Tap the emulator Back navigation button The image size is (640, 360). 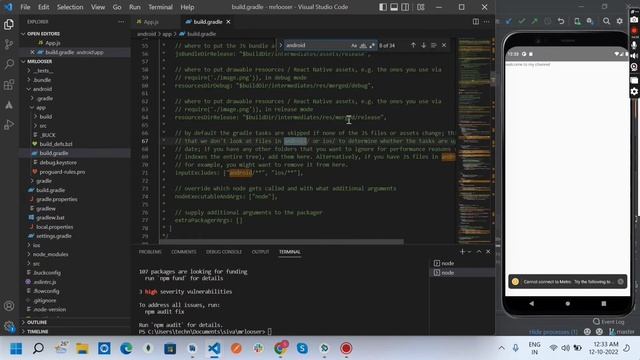(x=531, y=303)
